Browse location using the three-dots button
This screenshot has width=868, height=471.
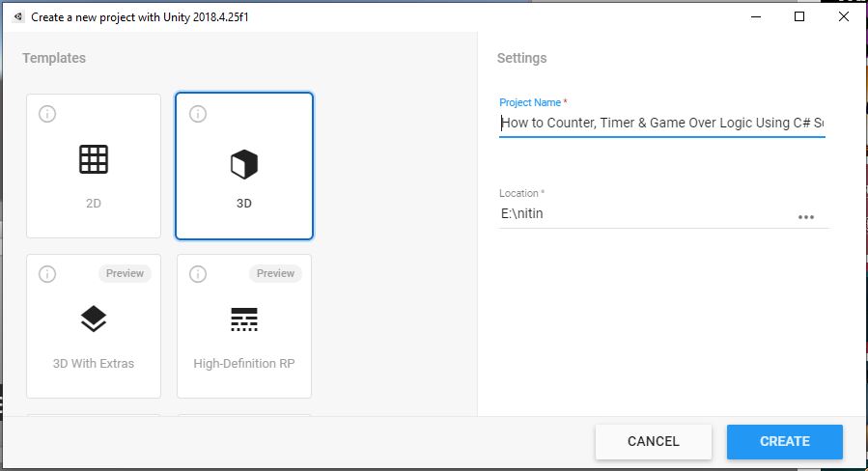click(x=806, y=217)
